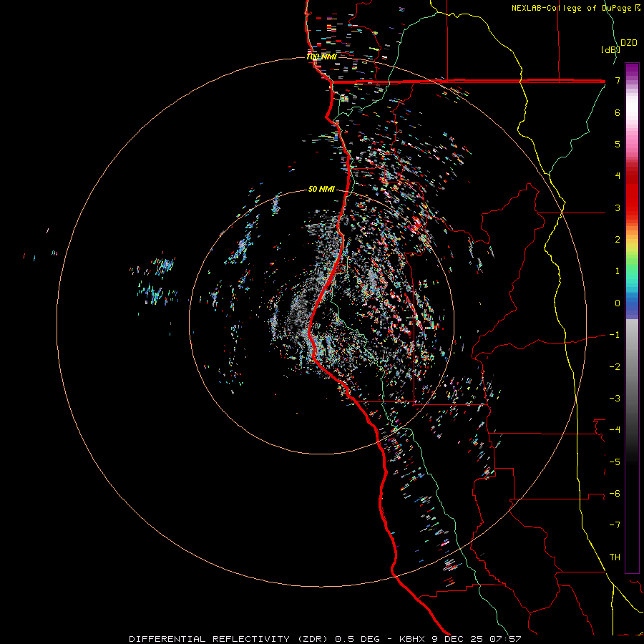Click the ZDR color scale bar
Image resolution: width=644 pixels, height=644 pixels.
coord(632,318)
